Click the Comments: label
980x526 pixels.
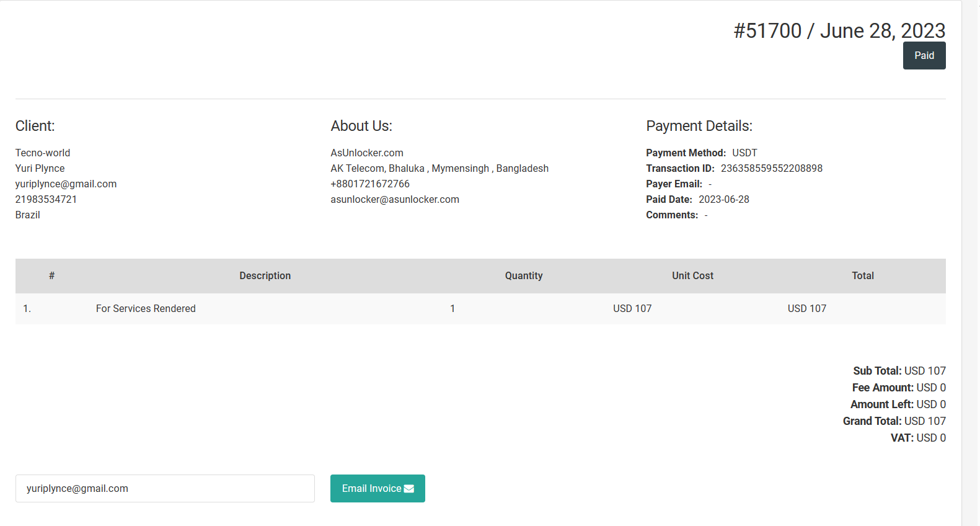(672, 215)
